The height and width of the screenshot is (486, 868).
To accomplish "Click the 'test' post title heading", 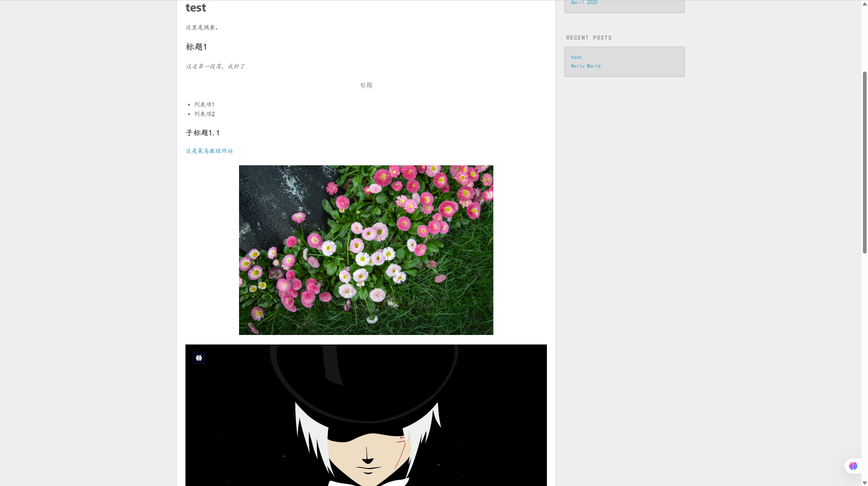I will coord(196,7).
